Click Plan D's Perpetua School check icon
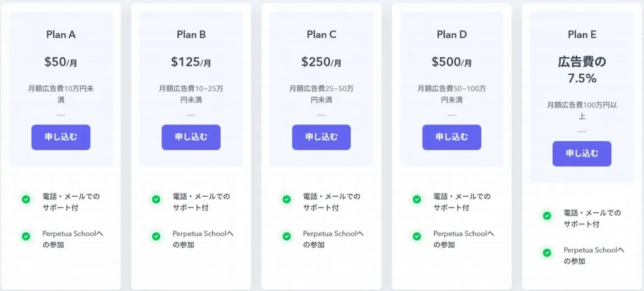 [x=417, y=236]
